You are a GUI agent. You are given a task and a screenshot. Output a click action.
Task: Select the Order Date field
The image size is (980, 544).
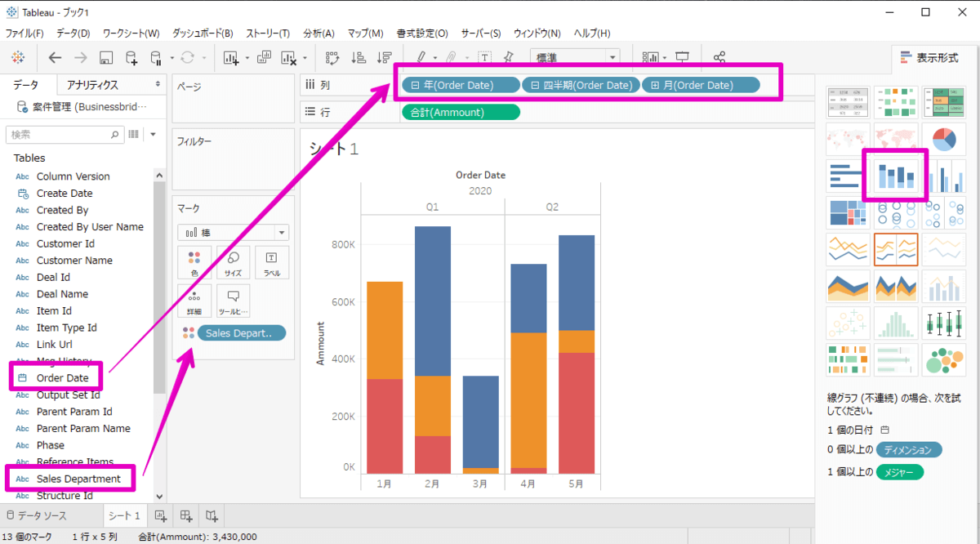click(x=62, y=377)
